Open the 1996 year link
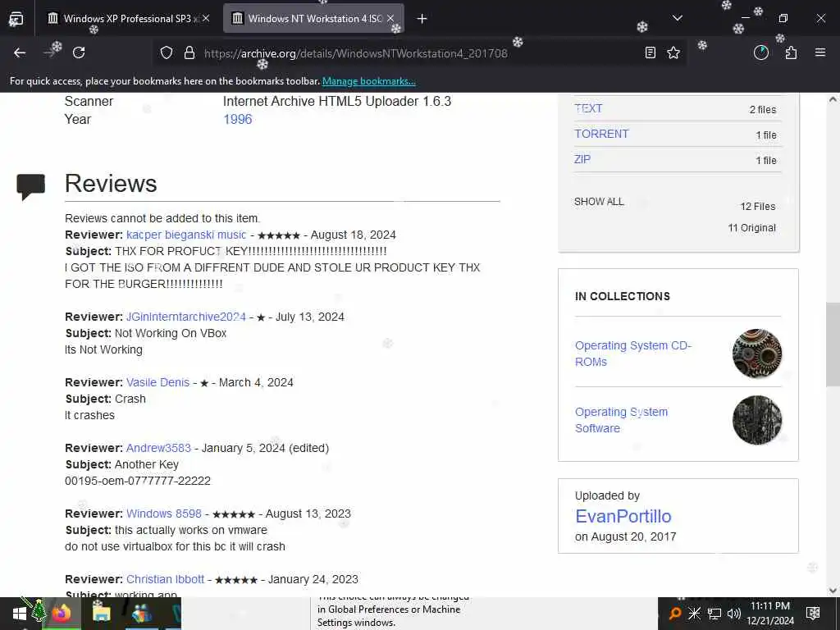Viewport: 840px width, 630px height. pyautogui.click(x=237, y=119)
